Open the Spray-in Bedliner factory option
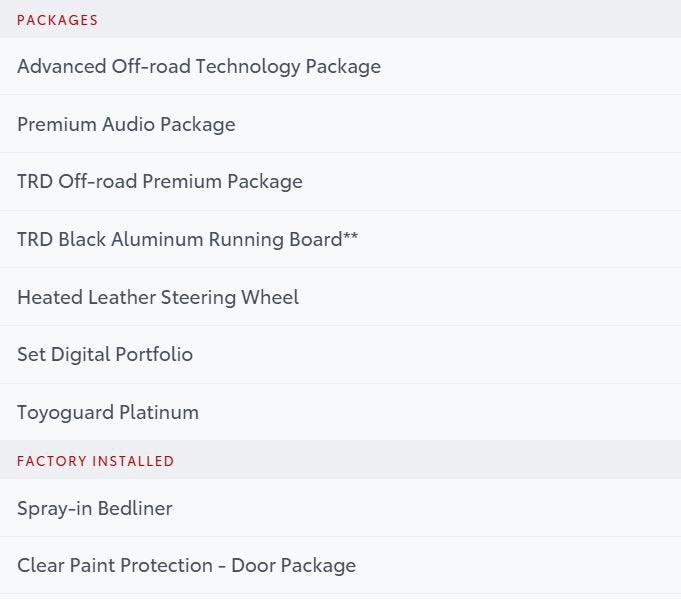 (x=340, y=508)
